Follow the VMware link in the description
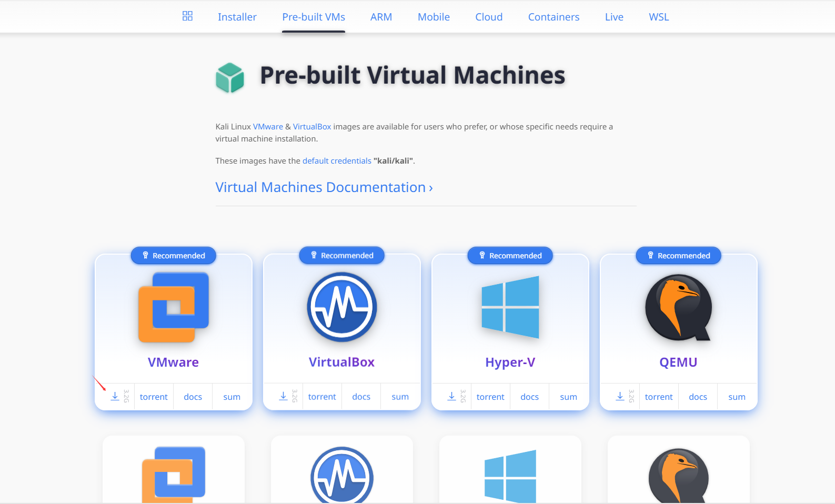This screenshot has height=504, width=835. (268, 127)
